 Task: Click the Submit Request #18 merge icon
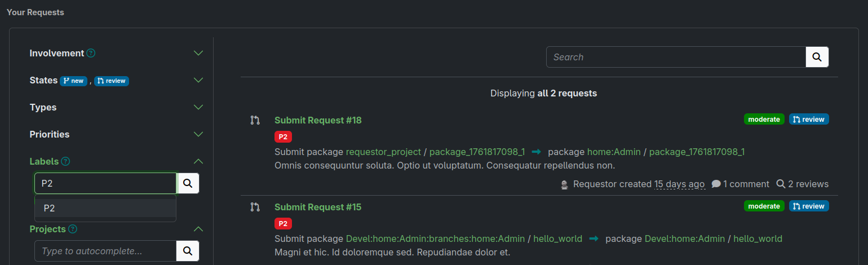(x=255, y=120)
